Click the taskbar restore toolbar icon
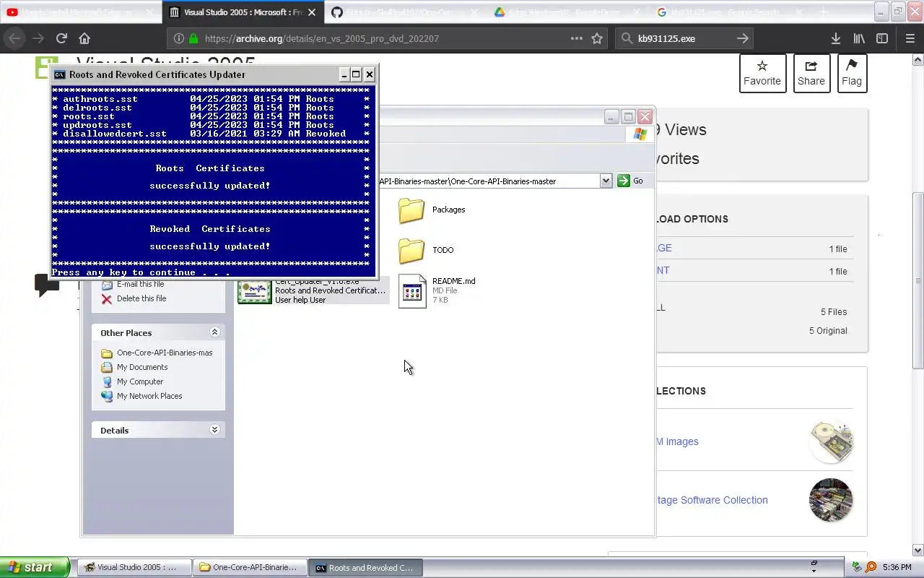This screenshot has width=924, height=578. pyautogui.click(x=814, y=564)
